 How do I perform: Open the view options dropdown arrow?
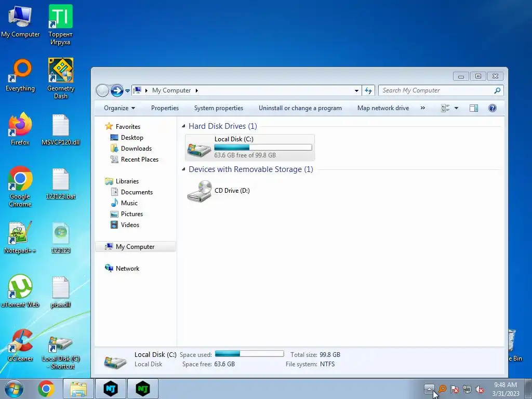coord(456,108)
